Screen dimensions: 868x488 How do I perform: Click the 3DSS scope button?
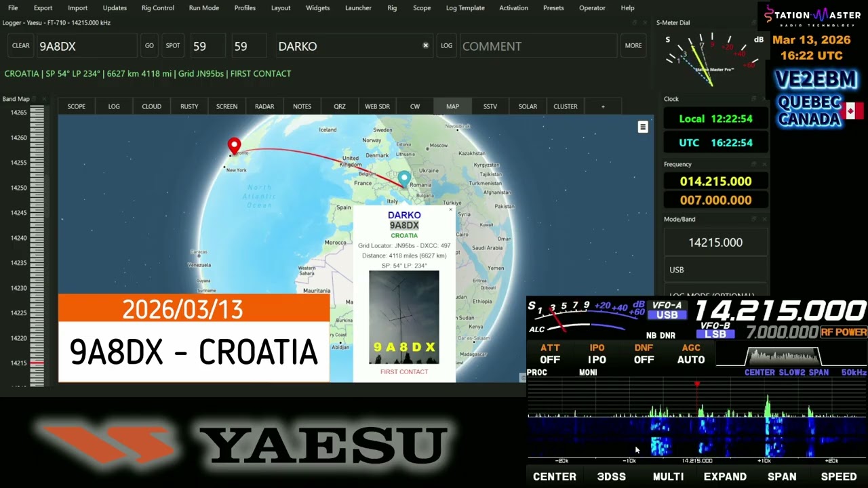612,476
